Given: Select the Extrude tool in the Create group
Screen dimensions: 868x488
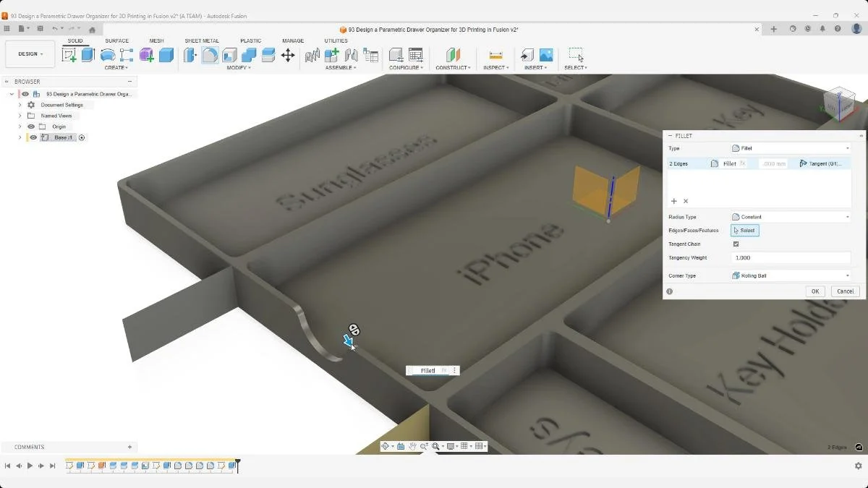Looking at the screenshot, I should tap(88, 55).
